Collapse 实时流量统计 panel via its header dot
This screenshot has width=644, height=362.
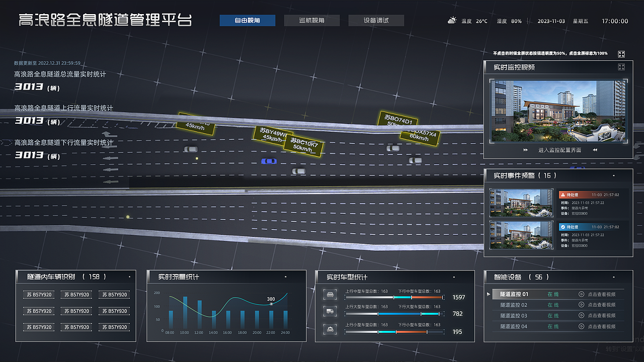(286, 277)
